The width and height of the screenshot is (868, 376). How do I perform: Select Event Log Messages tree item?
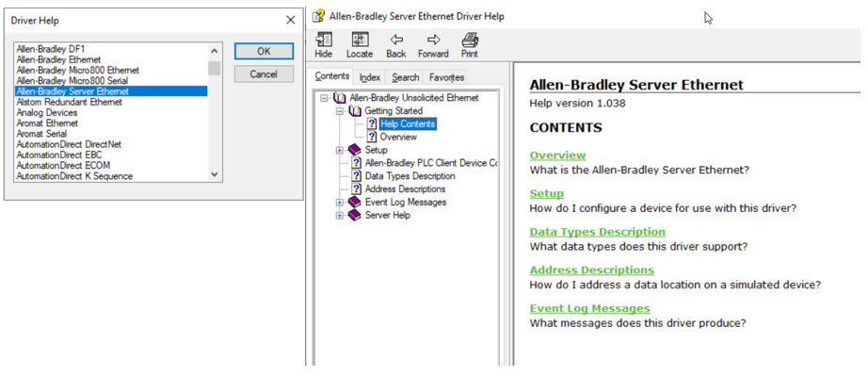(406, 202)
